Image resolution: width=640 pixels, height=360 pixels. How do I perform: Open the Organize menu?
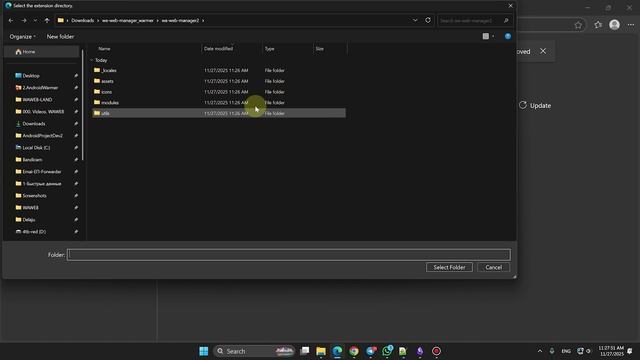(x=22, y=36)
